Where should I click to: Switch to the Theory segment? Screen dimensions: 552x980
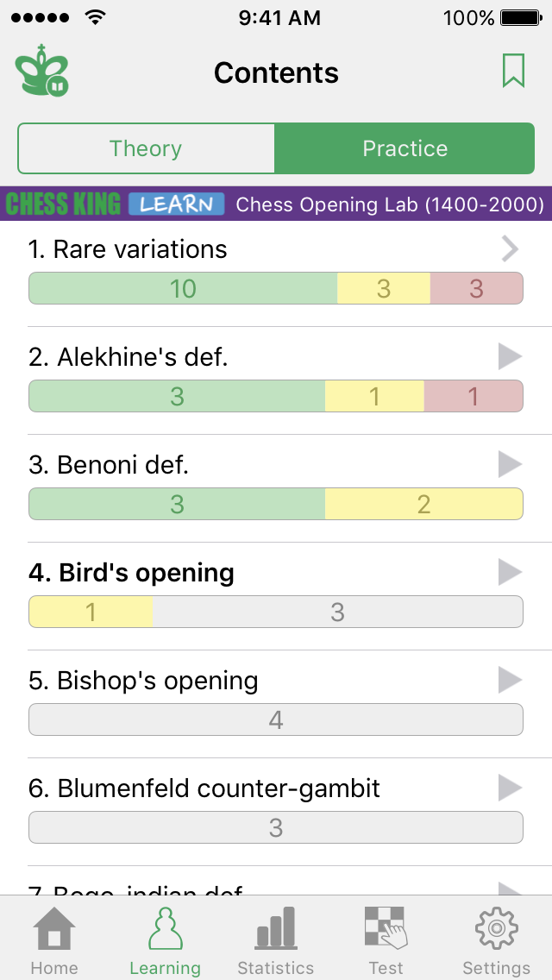click(146, 148)
